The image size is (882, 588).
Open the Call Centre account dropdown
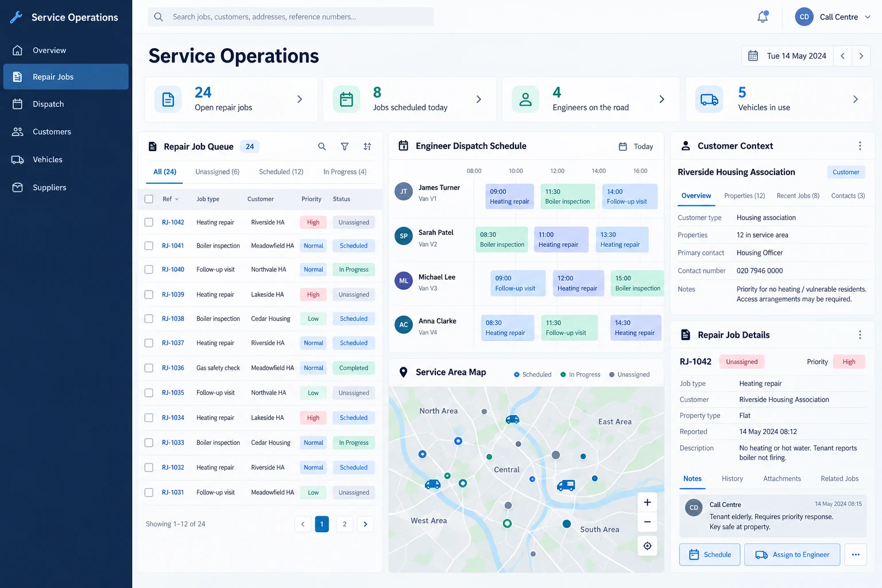tap(833, 17)
